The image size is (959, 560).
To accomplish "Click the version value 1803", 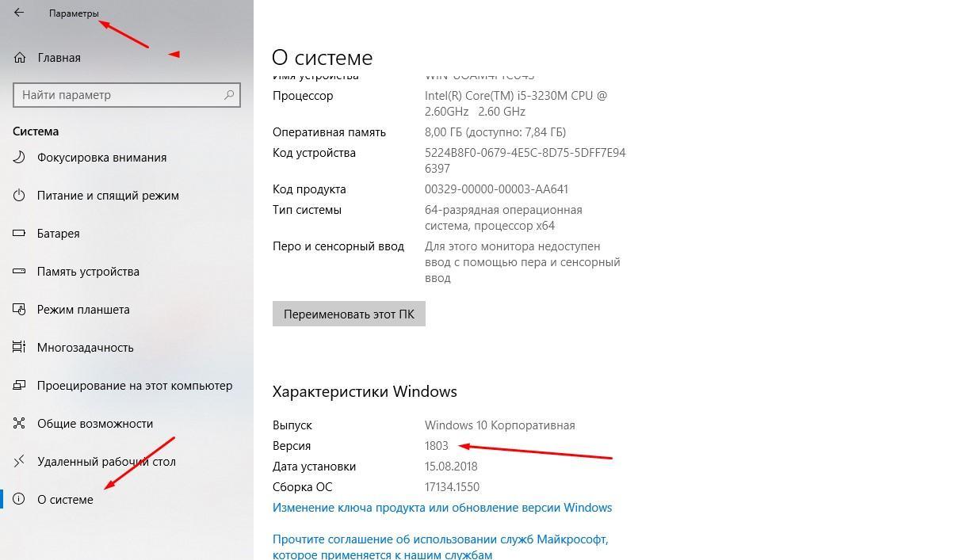I will [x=437, y=445].
